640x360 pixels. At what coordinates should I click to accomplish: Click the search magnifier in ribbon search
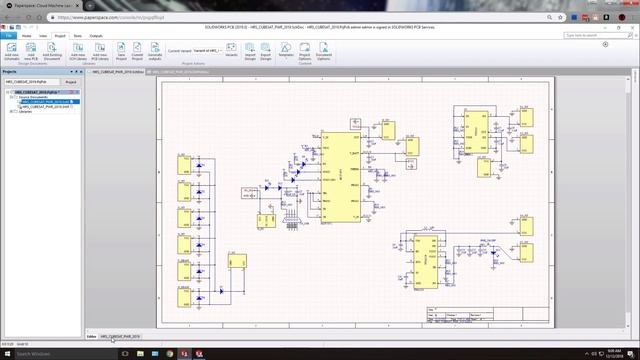[x=630, y=36]
